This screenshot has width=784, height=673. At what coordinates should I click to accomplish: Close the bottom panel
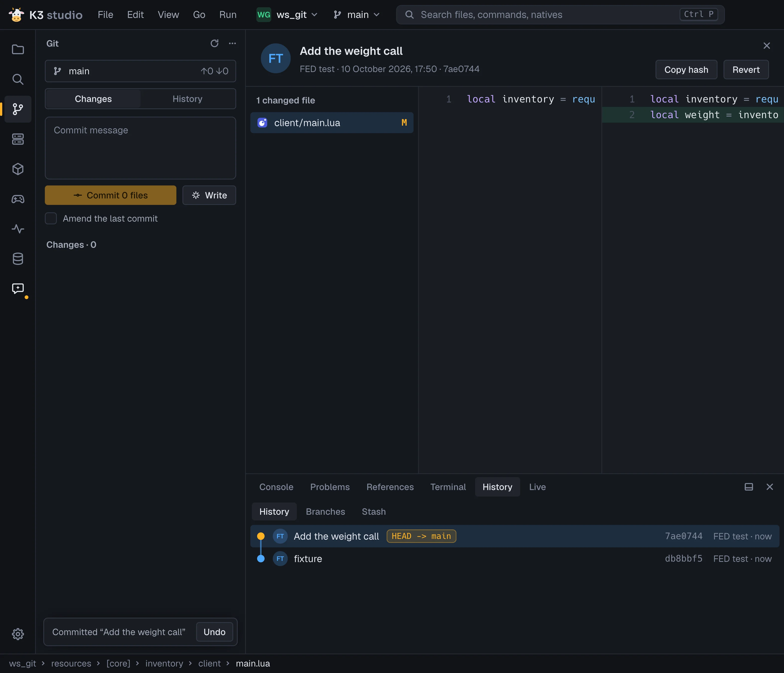770,487
